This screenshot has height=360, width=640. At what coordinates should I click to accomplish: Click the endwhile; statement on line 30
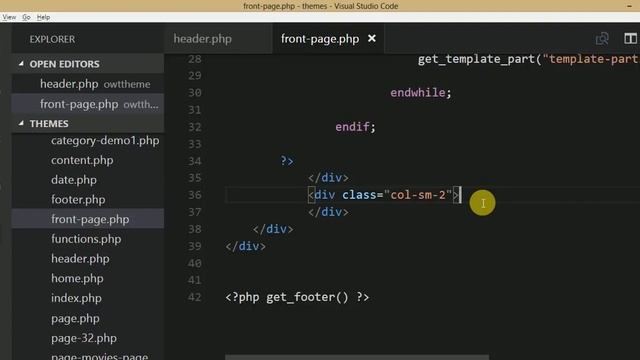pyautogui.click(x=421, y=93)
